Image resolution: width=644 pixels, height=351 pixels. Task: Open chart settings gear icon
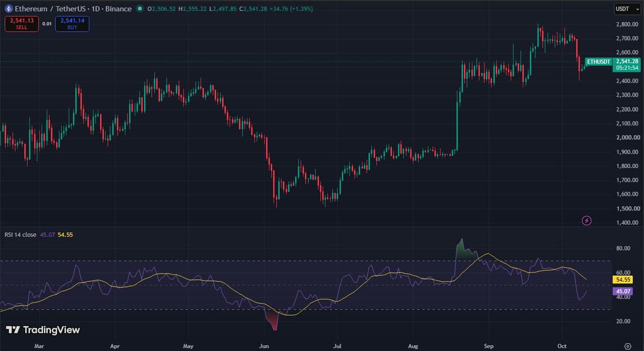point(628,346)
